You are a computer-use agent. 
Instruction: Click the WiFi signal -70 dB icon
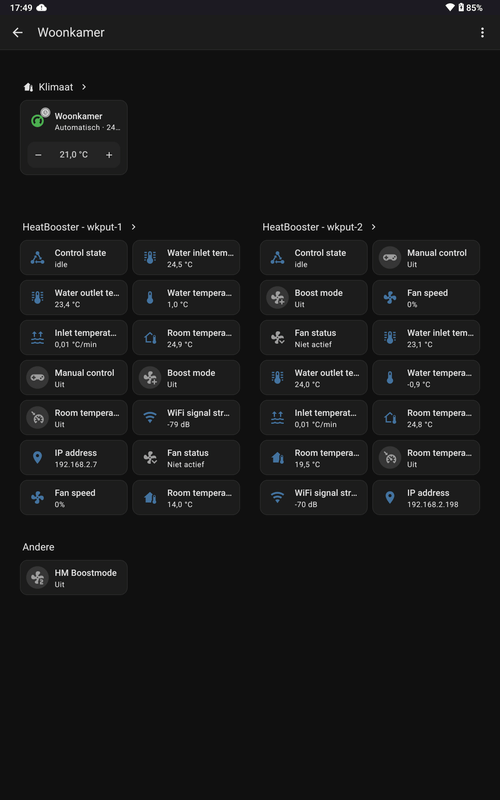click(x=278, y=498)
